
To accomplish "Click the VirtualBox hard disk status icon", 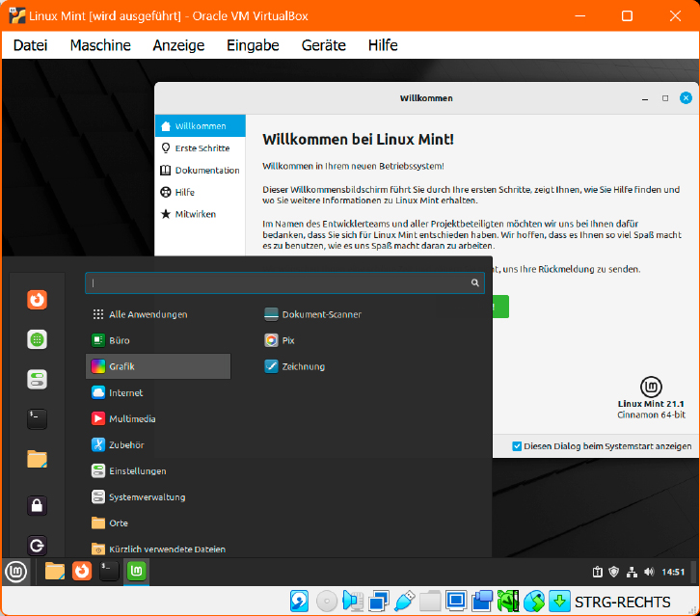I will coord(299,602).
